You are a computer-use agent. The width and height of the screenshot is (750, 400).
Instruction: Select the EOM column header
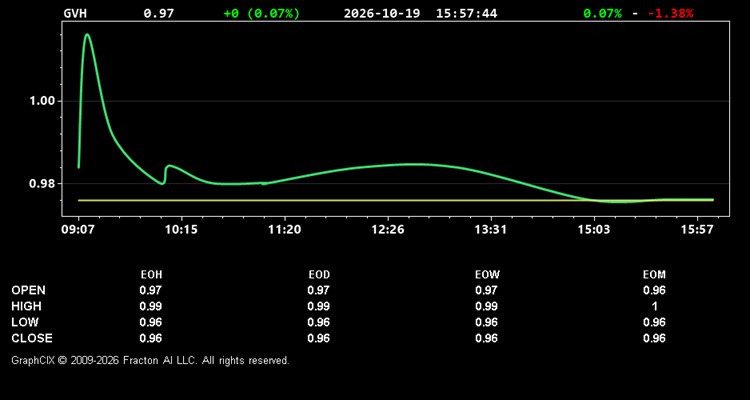[x=654, y=275]
